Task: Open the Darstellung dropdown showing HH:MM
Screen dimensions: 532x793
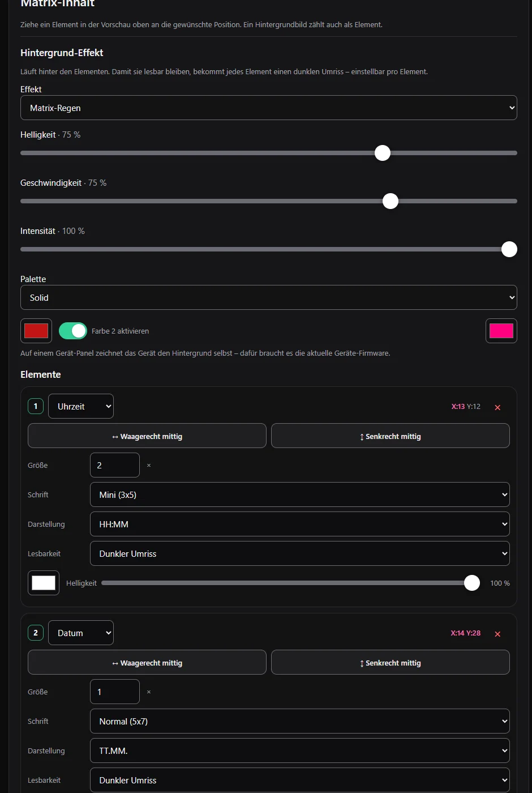Action: coord(300,524)
